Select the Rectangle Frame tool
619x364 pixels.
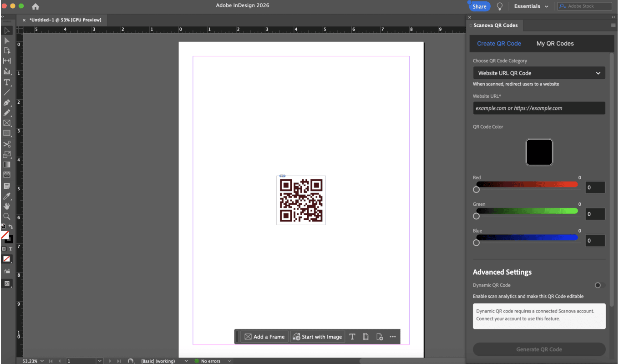pyautogui.click(x=7, y=123)
